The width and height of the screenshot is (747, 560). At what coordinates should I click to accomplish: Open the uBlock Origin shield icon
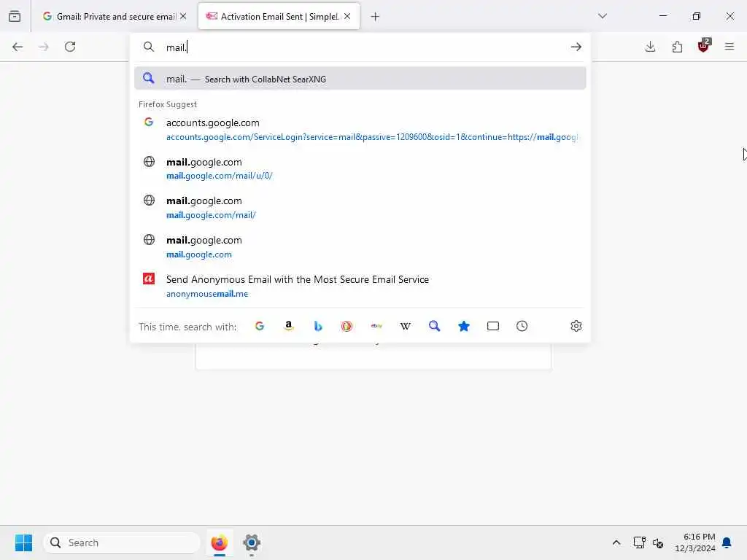[704, 46]
